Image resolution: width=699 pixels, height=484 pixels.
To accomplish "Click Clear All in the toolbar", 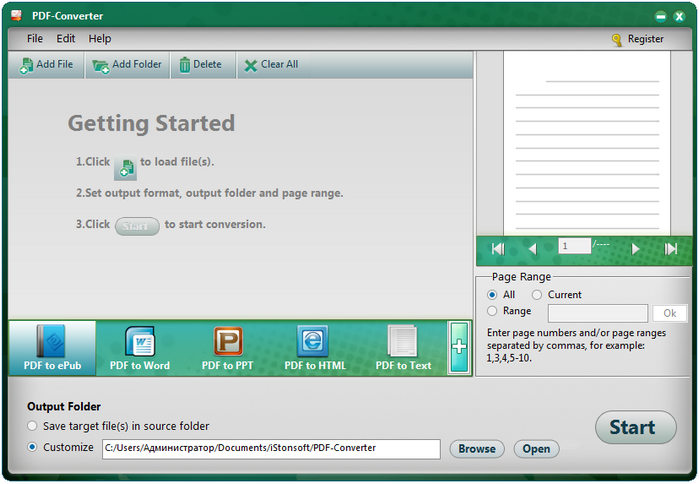I will coord(271,65).
